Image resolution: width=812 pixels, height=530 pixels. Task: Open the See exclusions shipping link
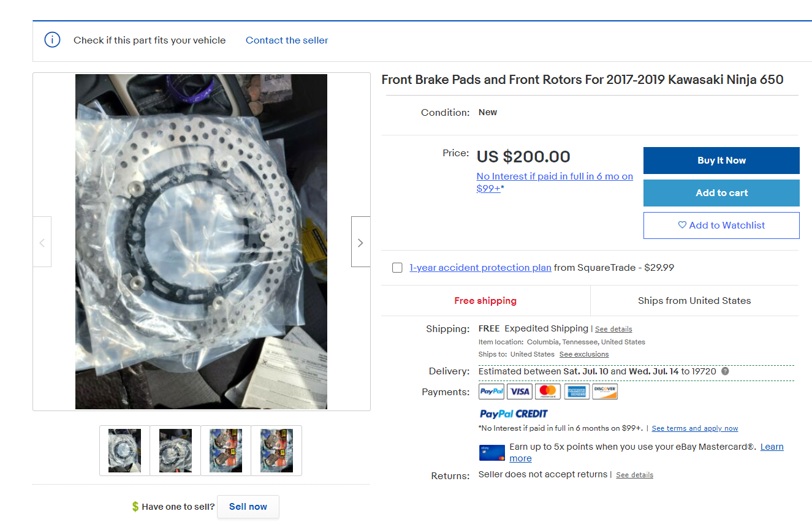coord(584,355)
